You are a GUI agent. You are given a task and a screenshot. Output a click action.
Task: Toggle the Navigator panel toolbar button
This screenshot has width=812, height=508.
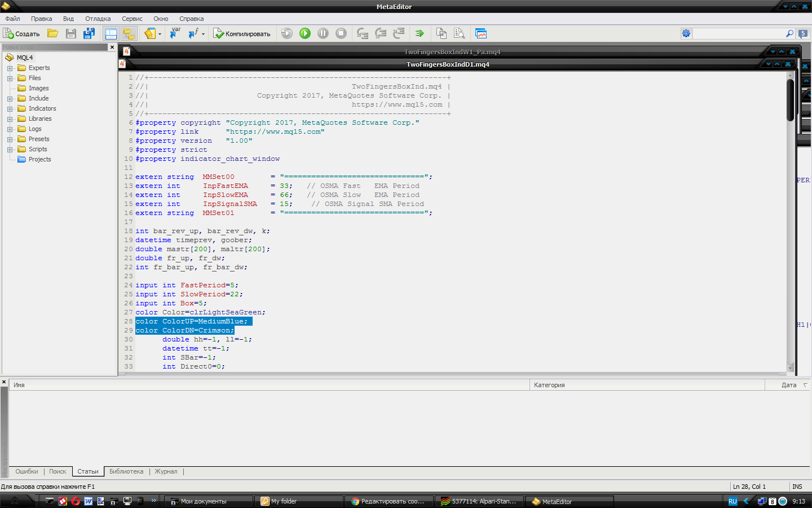111,34
